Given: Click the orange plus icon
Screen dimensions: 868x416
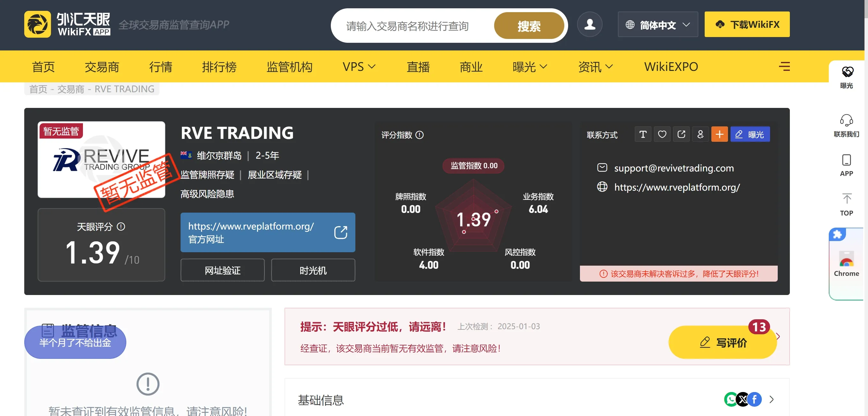Looking at the screenshot, I should 719,134.
